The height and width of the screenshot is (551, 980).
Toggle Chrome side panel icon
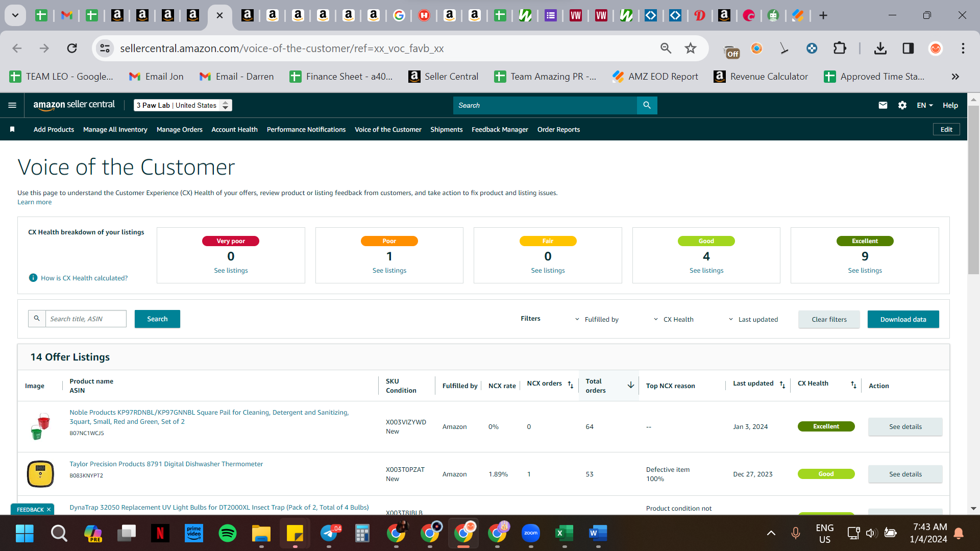click(908, 49)
